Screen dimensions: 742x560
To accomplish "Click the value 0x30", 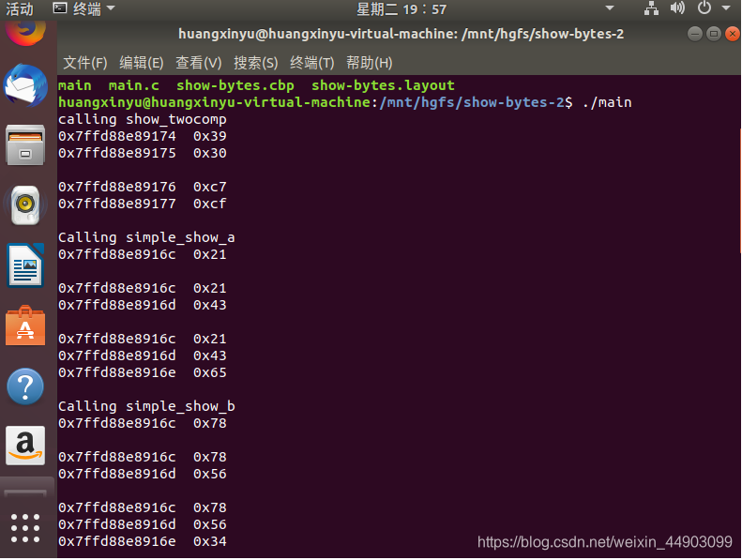I will click(209, 154).
